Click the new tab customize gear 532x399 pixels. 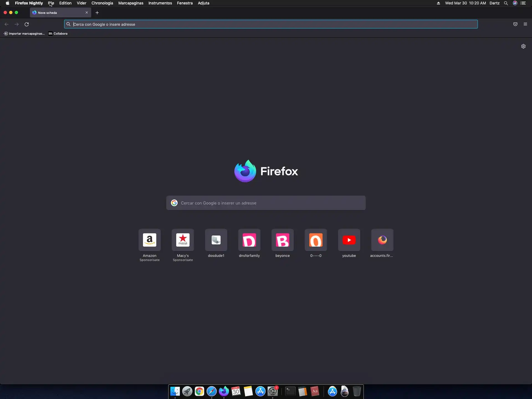(523, 46)
